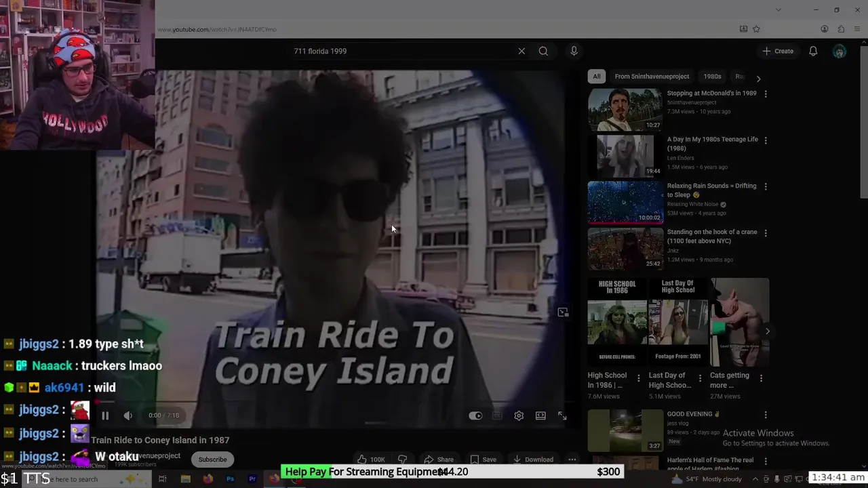Image resolution: width=868 pixels, height=488 pixels.
Task: Select 'From 5ninthavenueproject' chip
Action: point(652,77)
